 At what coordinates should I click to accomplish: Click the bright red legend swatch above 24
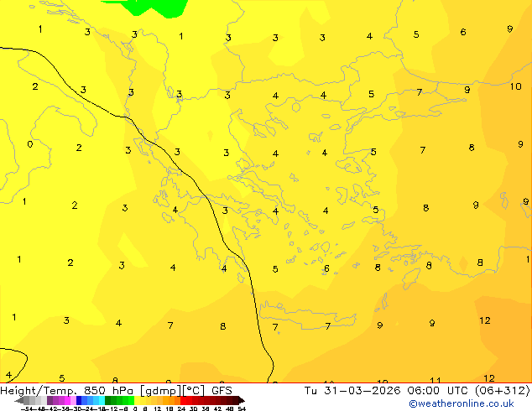click(x=183, y=400)
